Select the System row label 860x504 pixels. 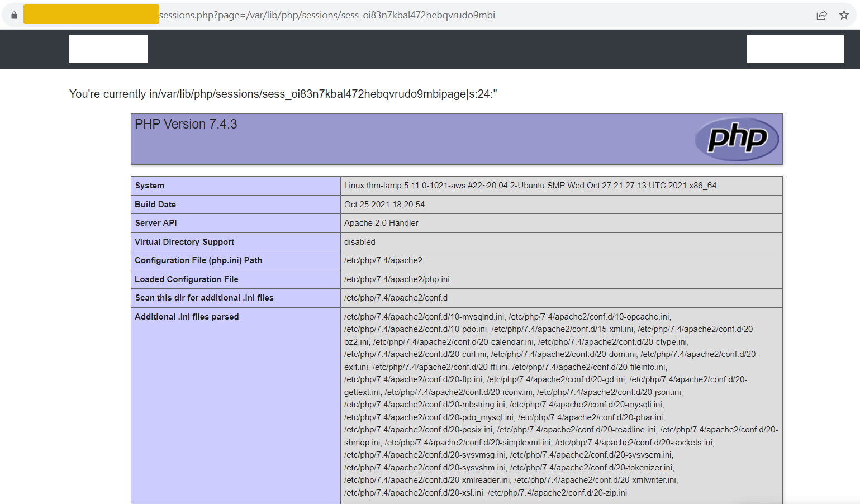coord(150,186)
